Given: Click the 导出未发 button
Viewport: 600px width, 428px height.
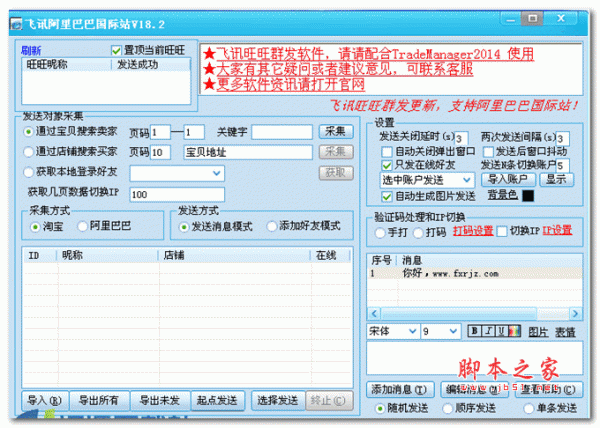Looking at the screenshot, I should [x=160, y=400].
